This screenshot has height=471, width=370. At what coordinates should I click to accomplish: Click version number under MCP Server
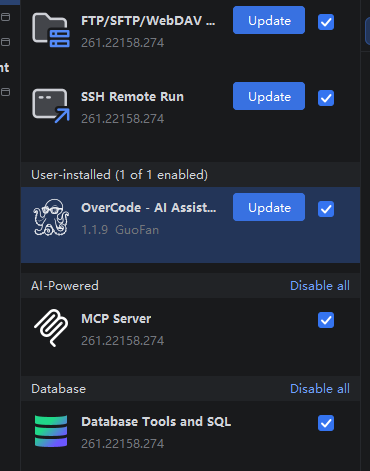click(x=123, y=341)
